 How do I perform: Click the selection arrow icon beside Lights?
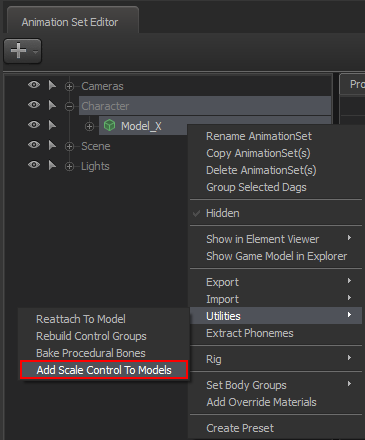[52, 166]
